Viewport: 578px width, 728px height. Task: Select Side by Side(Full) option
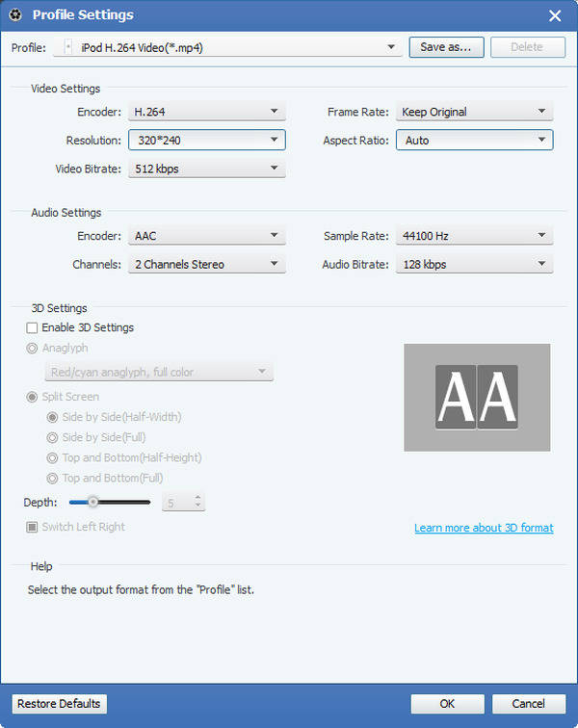[x=54, y=437]
